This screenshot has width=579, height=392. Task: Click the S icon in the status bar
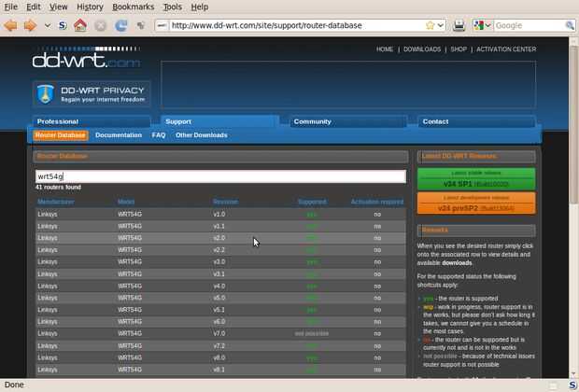coord(572,385)
